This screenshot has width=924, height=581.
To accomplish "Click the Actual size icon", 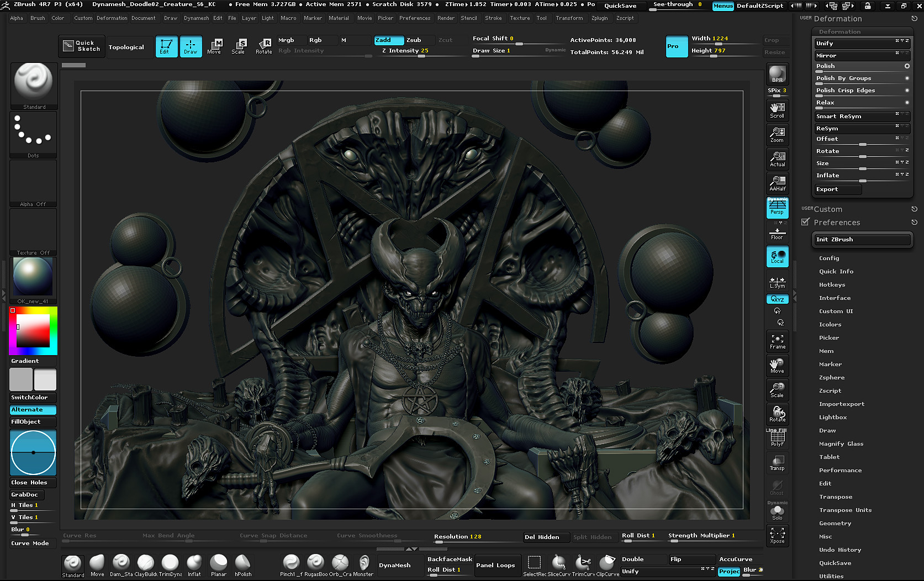I will 777,159.
